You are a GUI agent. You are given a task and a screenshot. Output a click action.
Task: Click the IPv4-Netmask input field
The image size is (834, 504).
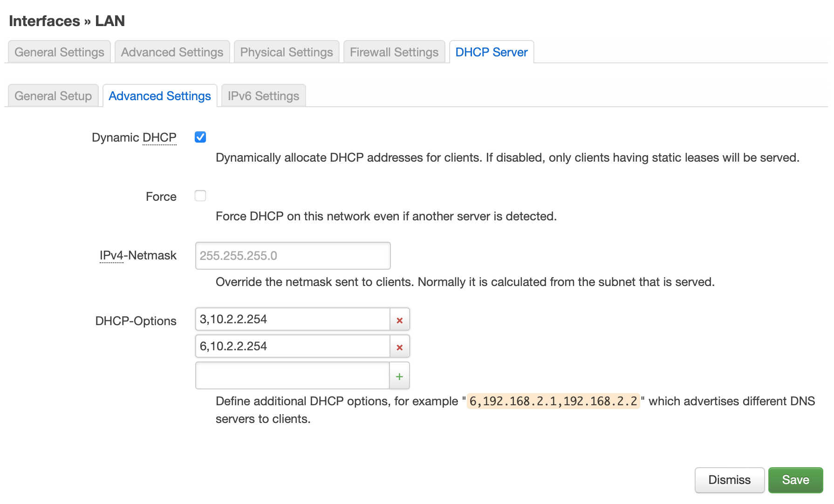click(x=293, y=256)
